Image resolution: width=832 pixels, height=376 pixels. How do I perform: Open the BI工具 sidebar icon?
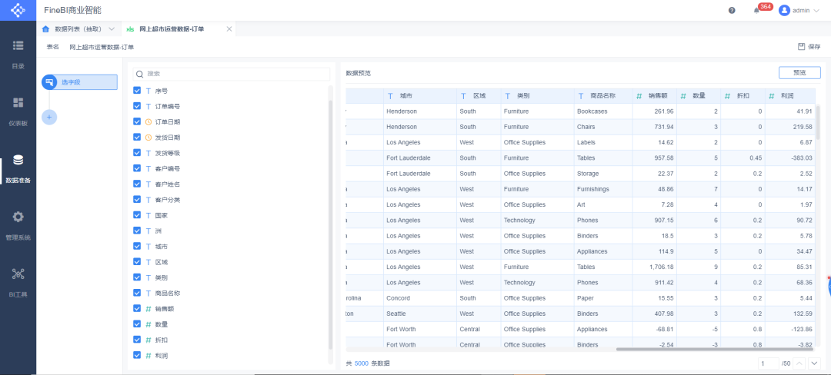[x=18, y=274]
